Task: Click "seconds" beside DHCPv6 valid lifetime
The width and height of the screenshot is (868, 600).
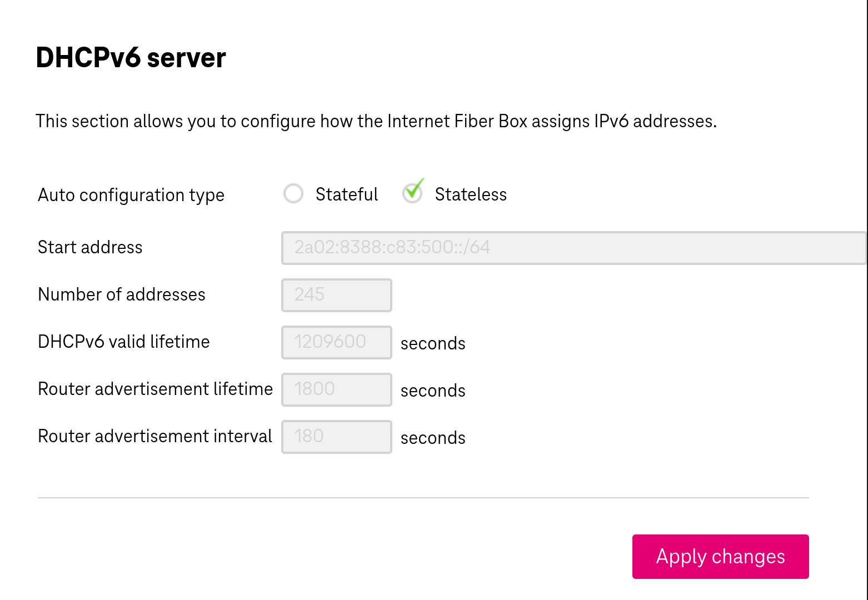Action: 433,343
